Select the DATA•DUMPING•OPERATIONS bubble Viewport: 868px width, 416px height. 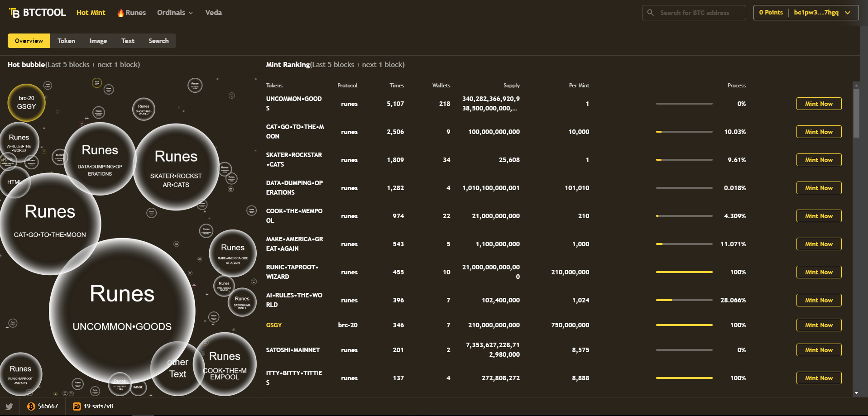click(x=100, y=159)
